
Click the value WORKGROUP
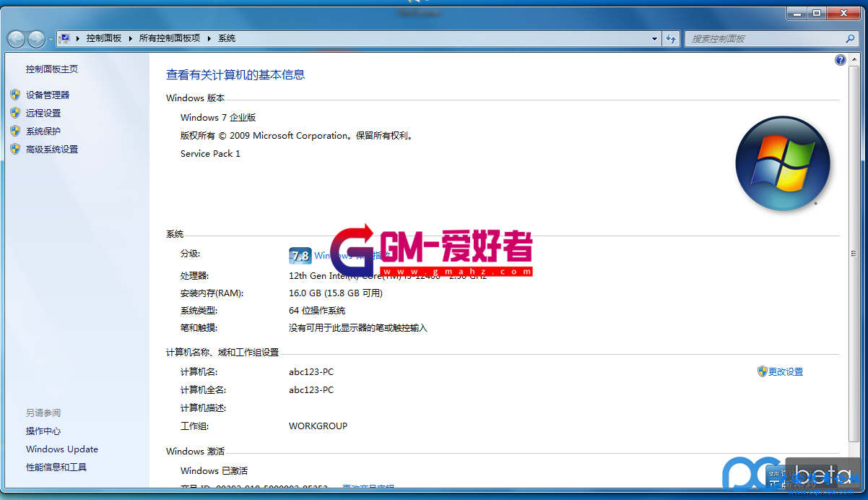[x=318, y=426]
